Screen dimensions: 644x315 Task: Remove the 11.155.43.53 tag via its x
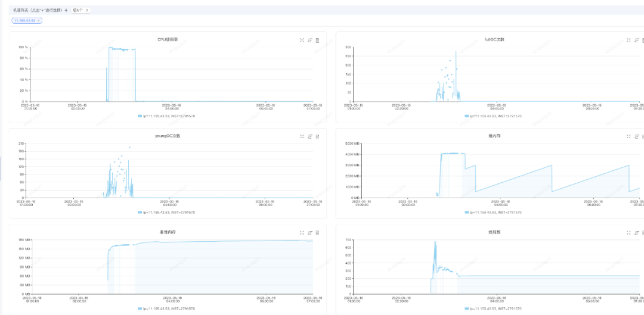[39, 20]
